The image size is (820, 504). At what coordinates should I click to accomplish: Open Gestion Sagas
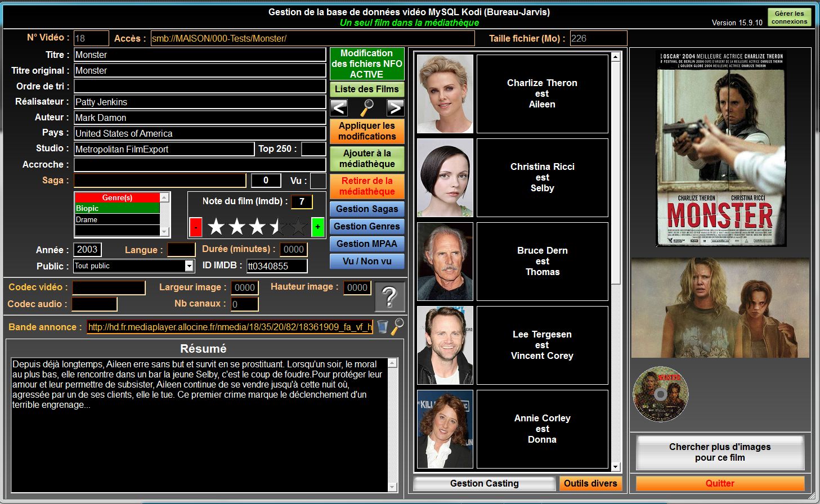(x=367, y=209)
